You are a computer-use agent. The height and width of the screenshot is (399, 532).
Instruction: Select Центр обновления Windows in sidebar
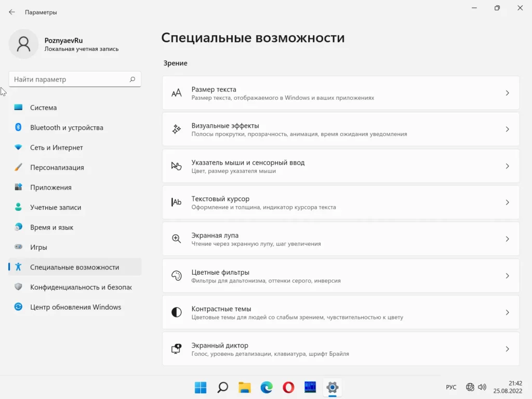click(x=75, y=307)
